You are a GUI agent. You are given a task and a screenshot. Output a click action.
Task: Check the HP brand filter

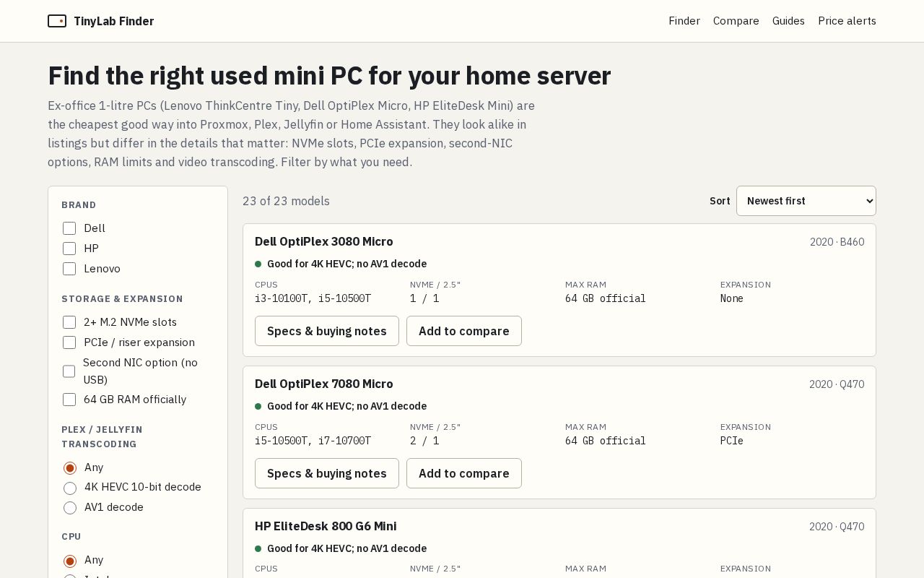tap(69, 249)
